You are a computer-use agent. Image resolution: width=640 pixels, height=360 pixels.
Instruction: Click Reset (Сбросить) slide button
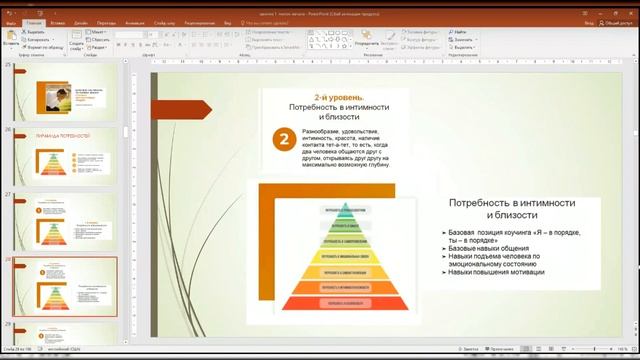tap(98, 40)
